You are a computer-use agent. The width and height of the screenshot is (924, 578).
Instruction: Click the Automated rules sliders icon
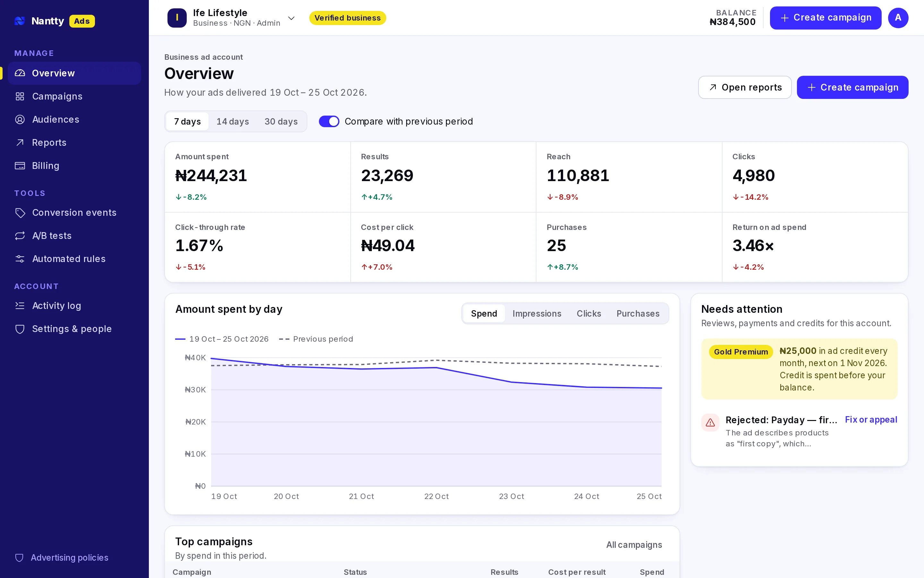click(20, 259)
